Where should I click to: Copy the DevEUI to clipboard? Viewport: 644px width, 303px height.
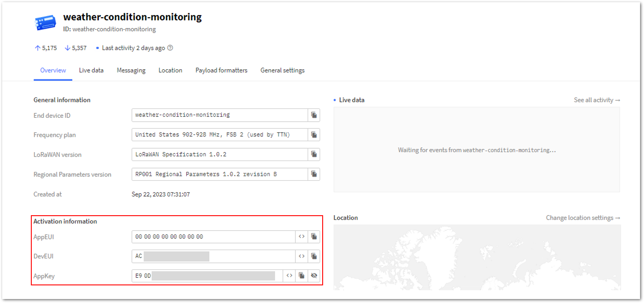coord(314,256)
